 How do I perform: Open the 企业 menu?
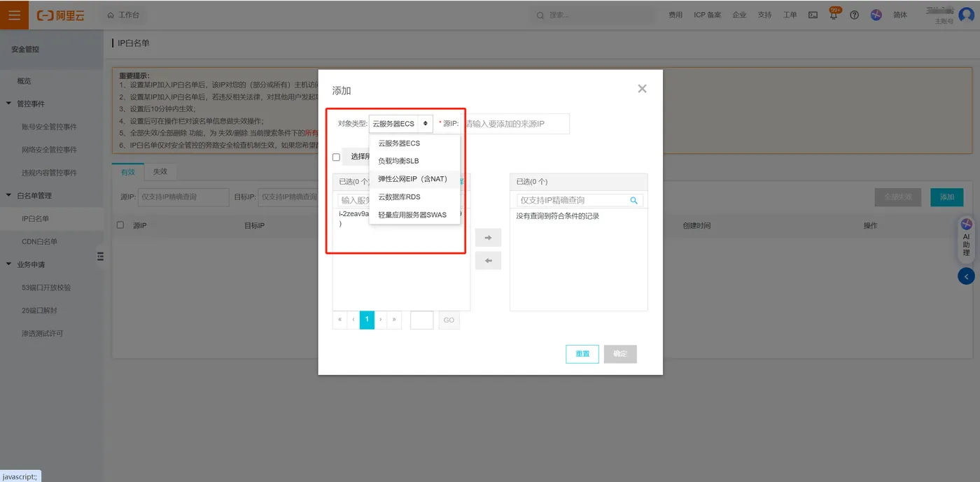739,15
